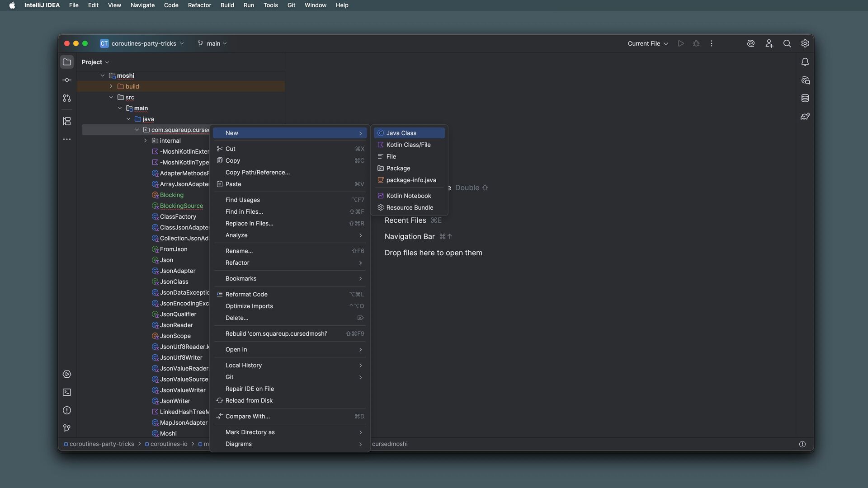Open the Database tool window icon
Image resolution: width=868 pixels, height=488 pixels.
[x=805, y=98]
